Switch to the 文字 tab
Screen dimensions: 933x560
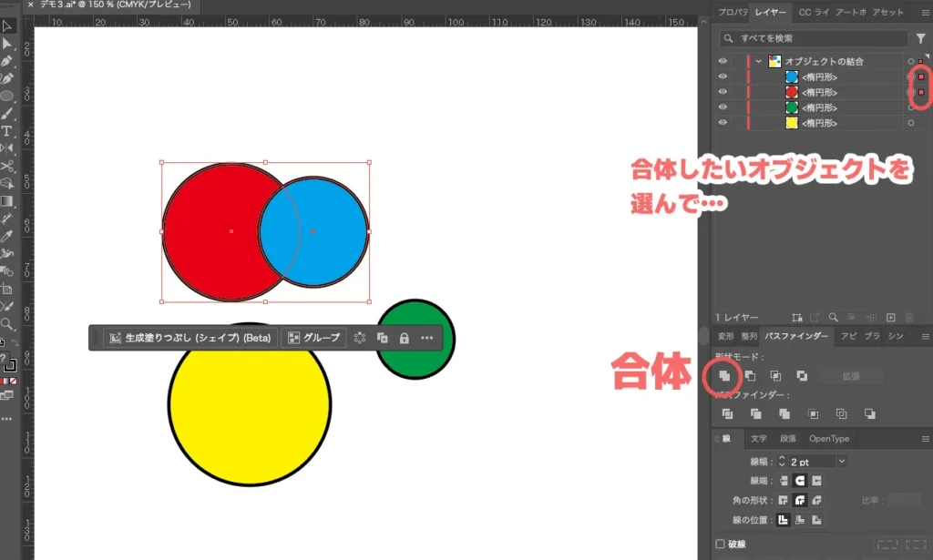click(x=758, y=439)
